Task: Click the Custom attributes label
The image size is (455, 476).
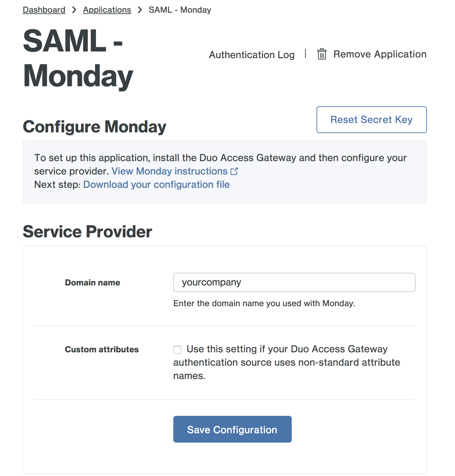Action: (101, 349)
